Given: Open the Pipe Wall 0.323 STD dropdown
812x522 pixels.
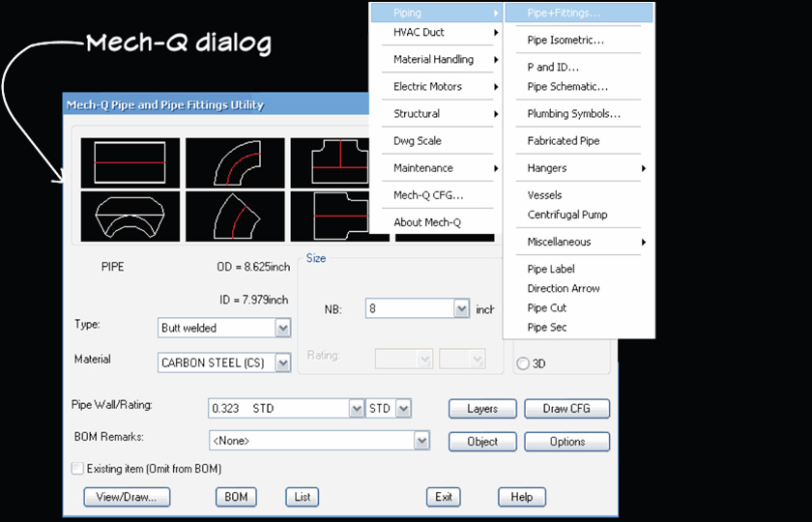Looking at the screenshot, I should pos(357,409).
